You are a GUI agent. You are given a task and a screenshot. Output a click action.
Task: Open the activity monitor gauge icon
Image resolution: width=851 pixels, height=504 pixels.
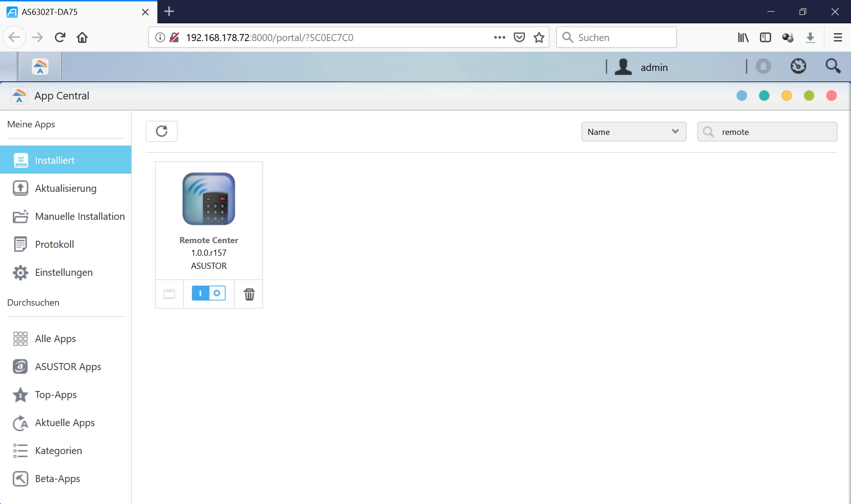(798, 66)
